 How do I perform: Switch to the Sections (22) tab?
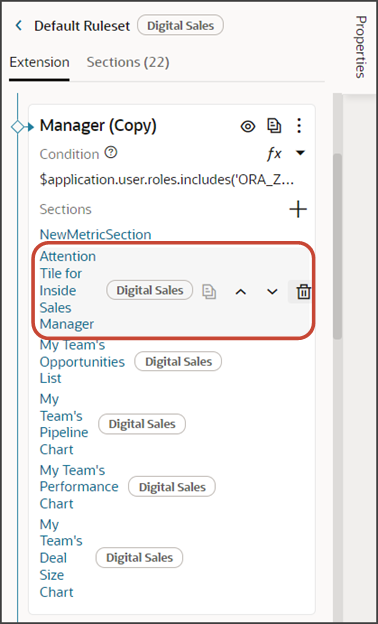coord(128,62)
